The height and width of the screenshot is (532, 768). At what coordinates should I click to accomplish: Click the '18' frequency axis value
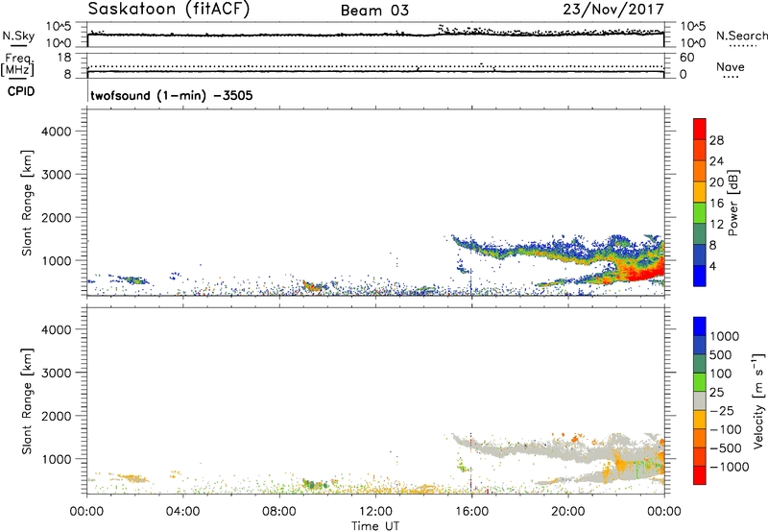pos(64,58)
